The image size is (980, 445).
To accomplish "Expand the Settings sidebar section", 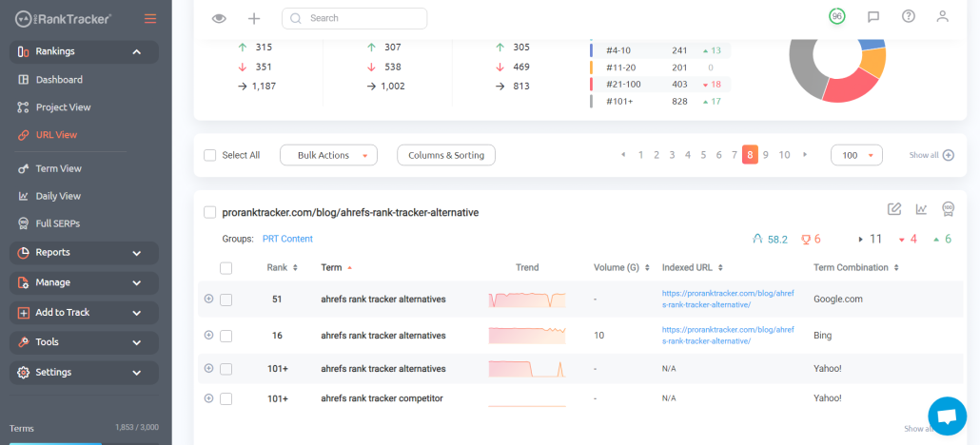I will click(84, 373).
